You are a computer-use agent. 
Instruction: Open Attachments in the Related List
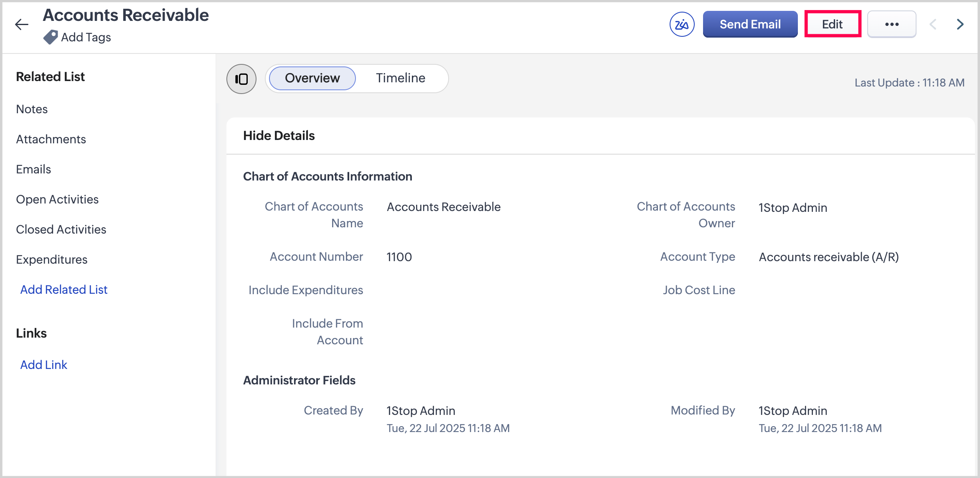coord(51,139)
